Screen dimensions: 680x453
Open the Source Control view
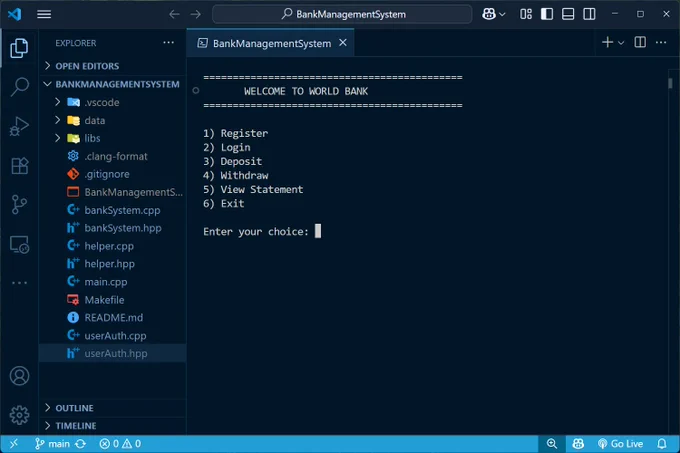pos(19,205)
